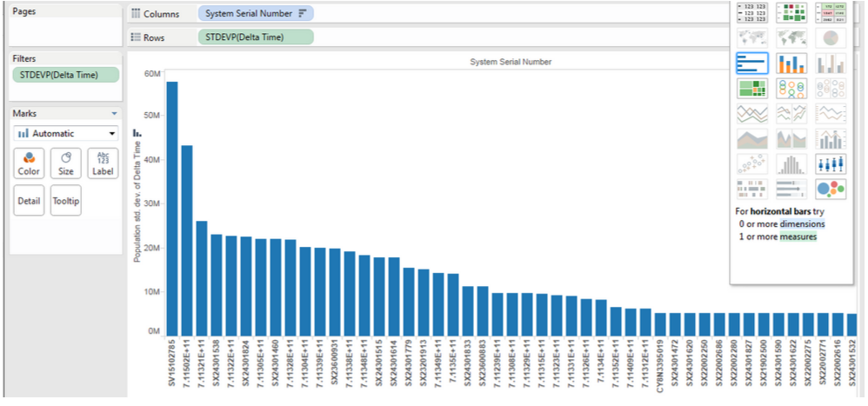Open the Color marks card
Image resolution: width=868 pixels, height=406 pixels.
coord(29,163)
